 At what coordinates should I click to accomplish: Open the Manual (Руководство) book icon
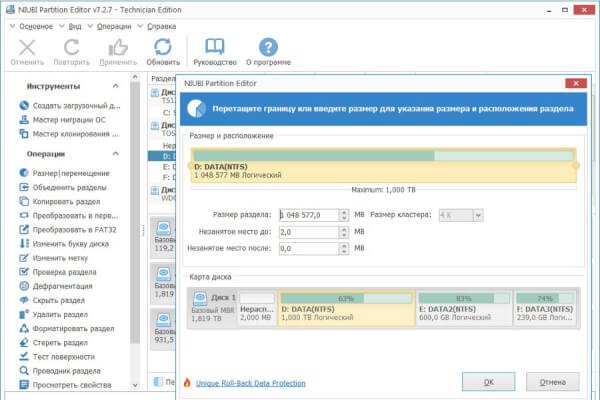[215, 47]
